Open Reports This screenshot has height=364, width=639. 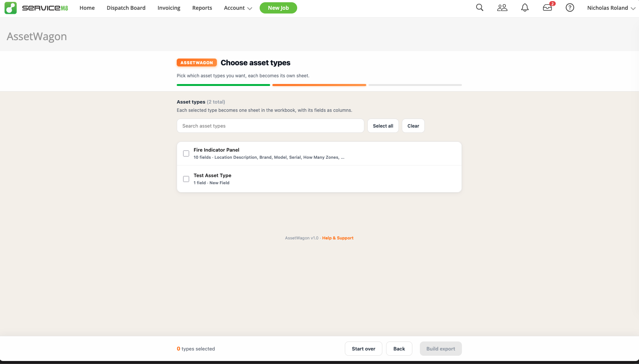(202, 8)
